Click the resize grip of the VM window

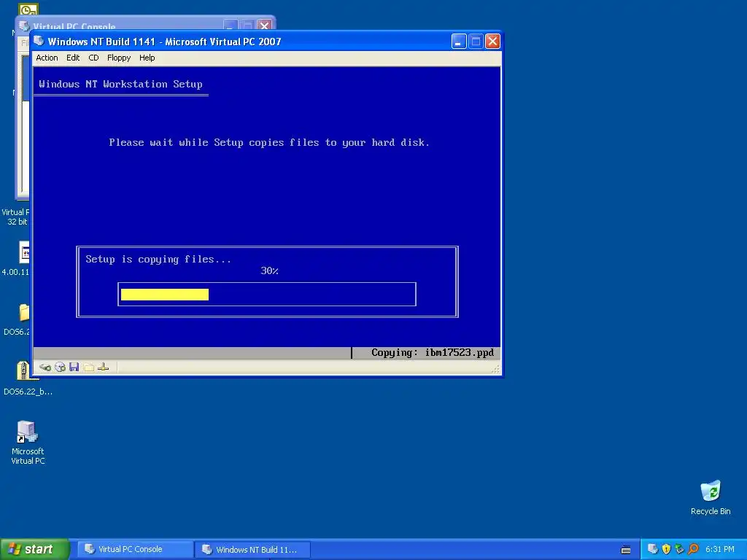coord(495,369)
